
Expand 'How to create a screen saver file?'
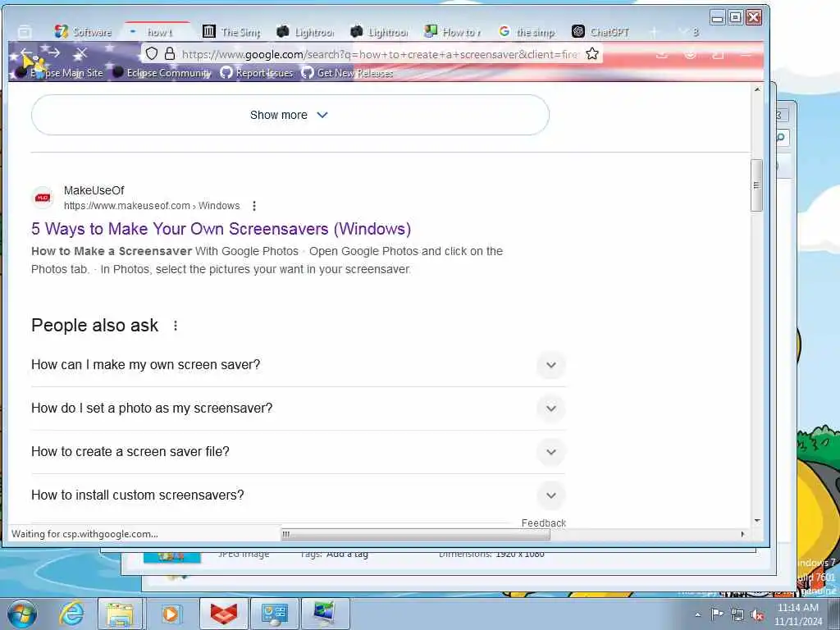pos(299,452)
